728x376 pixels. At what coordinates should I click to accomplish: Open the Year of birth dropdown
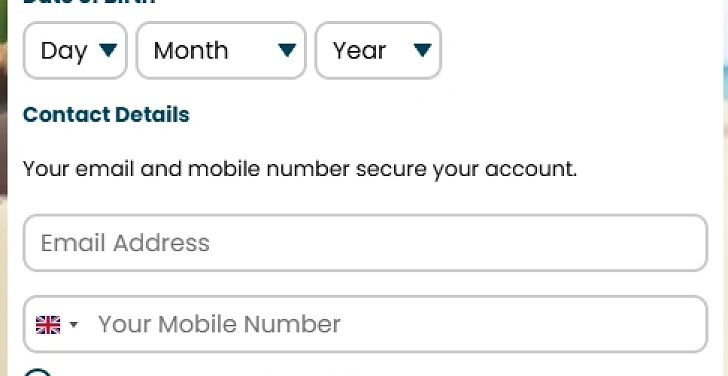[x=378, y=50]
